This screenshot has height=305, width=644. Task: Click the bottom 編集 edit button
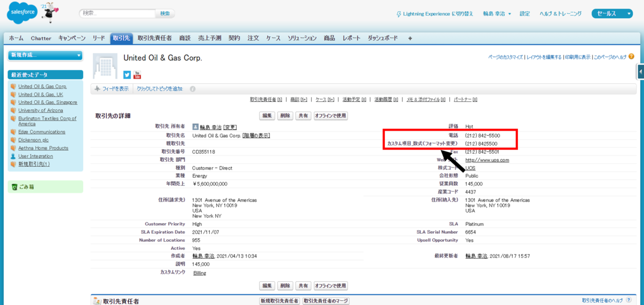[267, 286]
